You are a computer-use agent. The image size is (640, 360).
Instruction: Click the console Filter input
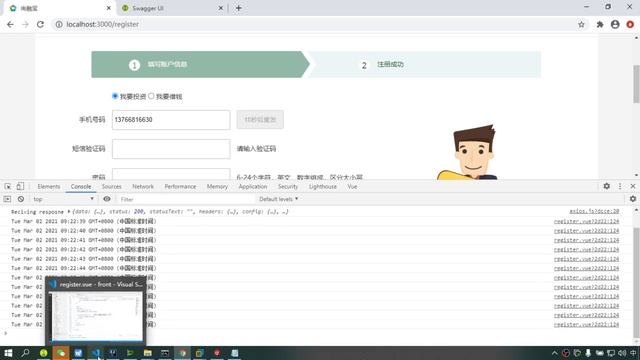coord(186,199)
